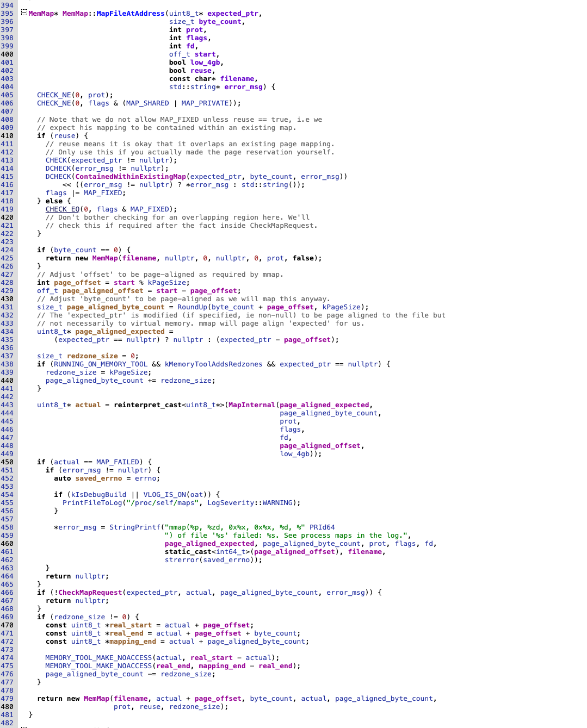Go to line number 395
This screenshot has width=587, height=728.
[7, 14]
